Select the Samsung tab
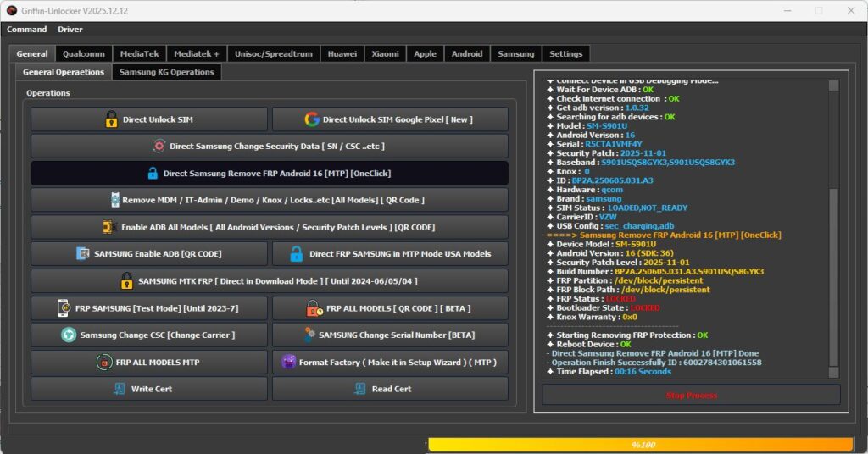This screenshot has width=868, height=454. (x=516, y=53)
